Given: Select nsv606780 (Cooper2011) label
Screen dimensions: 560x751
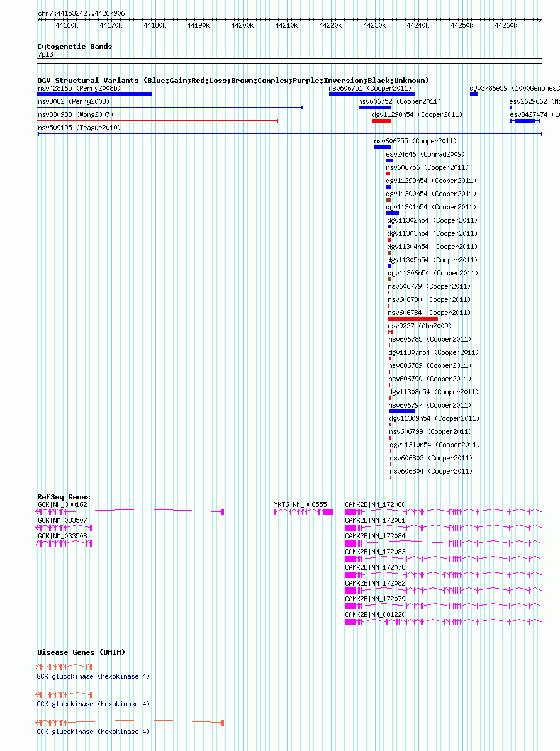Looking at the screenshot, I should click(429, 300).
